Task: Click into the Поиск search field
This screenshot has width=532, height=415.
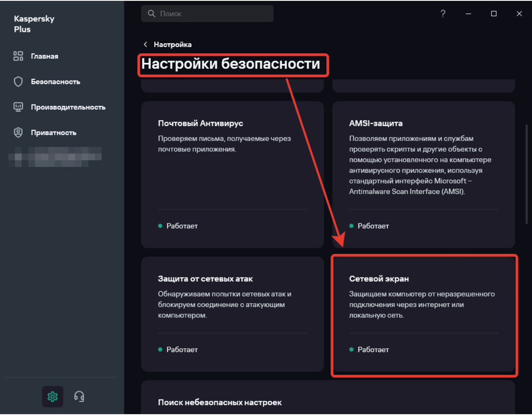Action: (207, 14)
